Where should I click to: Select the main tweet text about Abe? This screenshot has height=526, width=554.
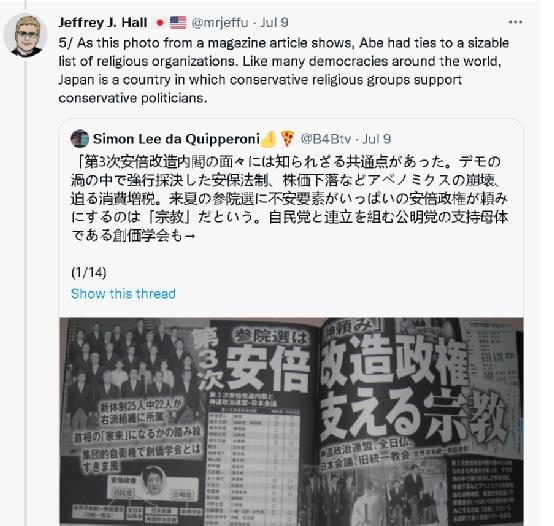[x=284, y=70]
